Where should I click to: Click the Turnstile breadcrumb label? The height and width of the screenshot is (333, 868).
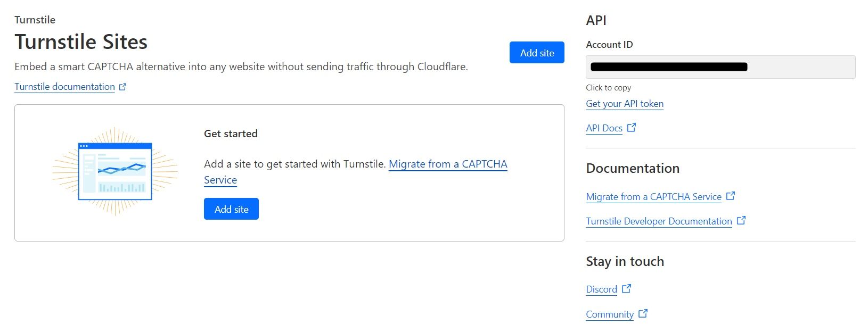35,20
